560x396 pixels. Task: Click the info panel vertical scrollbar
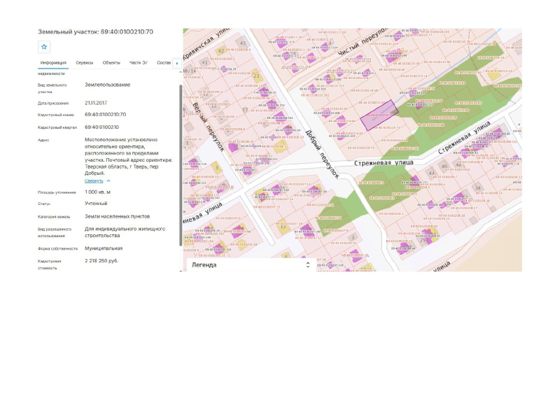(x=181, y=165)
